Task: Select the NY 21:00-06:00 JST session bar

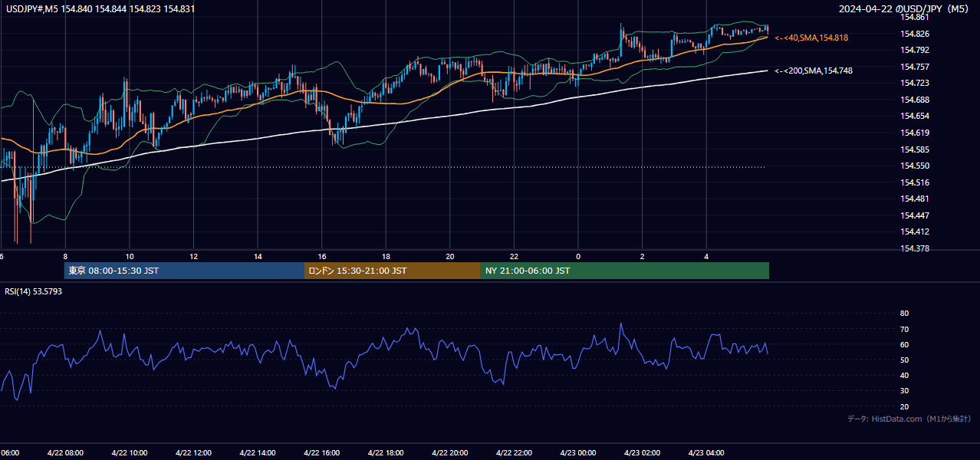Action: [x=625, y=271]
